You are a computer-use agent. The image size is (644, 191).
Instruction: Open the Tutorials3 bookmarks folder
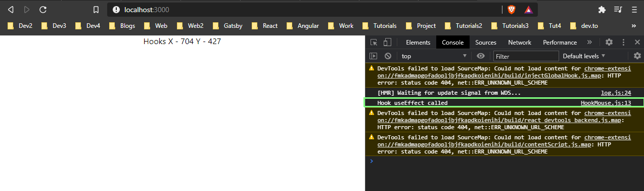[x=510, y=26]
